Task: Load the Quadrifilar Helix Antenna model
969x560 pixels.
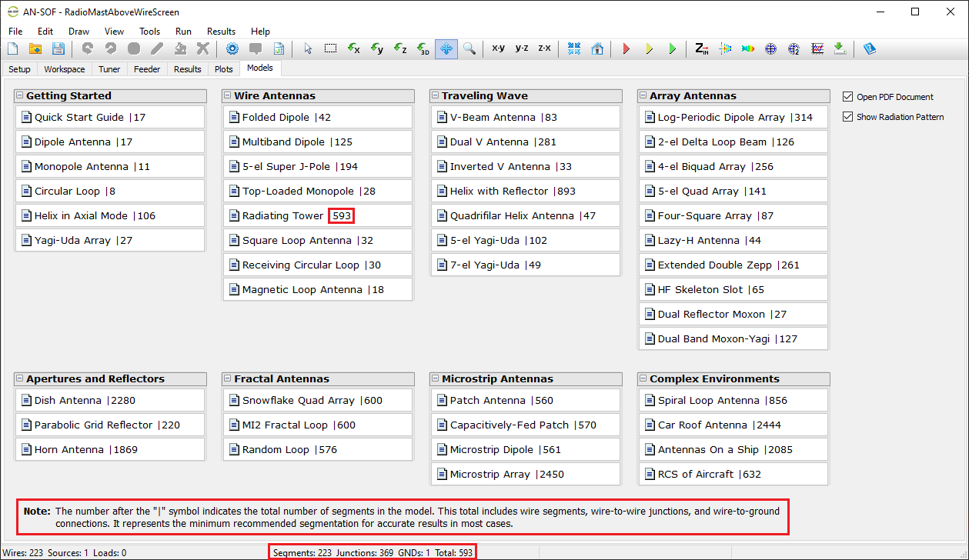Action: coord(526,216)
